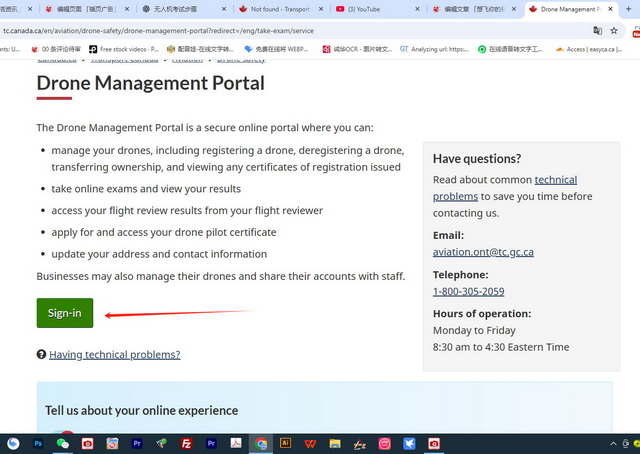Open WeChat from the taskbar

[63, 443]
